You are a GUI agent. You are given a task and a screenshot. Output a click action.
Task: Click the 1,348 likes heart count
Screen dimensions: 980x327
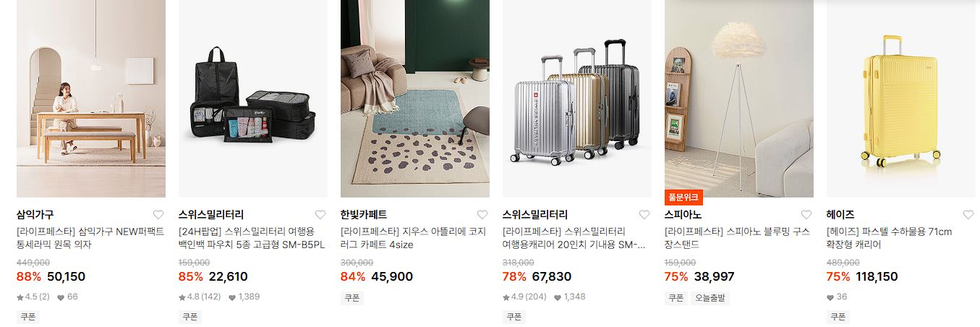tap(568, 297)
